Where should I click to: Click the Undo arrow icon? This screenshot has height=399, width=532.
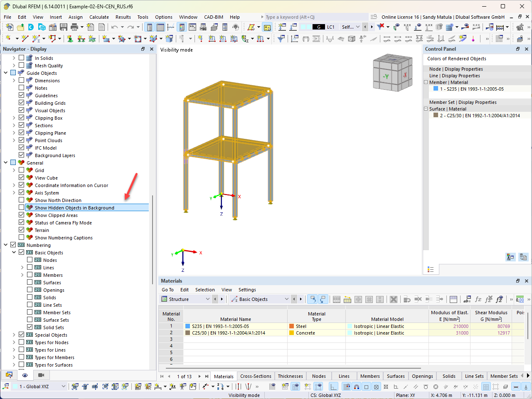(x=114, y=27)
